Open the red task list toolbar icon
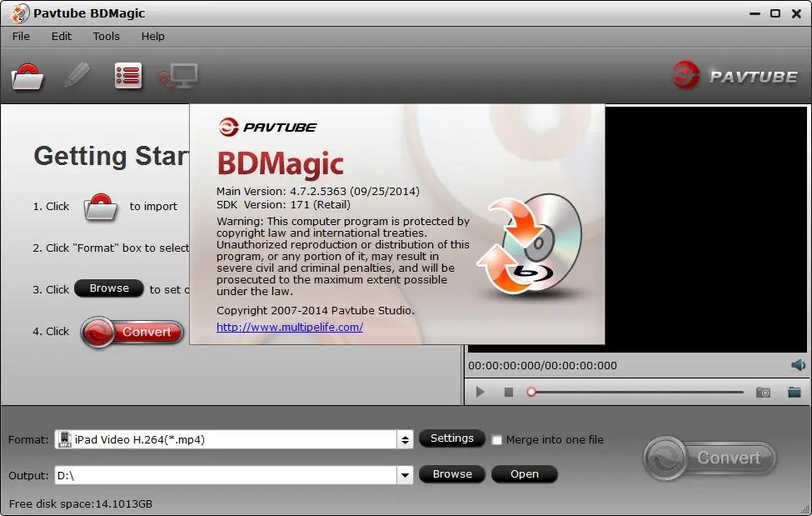812x516 pixels. tap(128, 76)
